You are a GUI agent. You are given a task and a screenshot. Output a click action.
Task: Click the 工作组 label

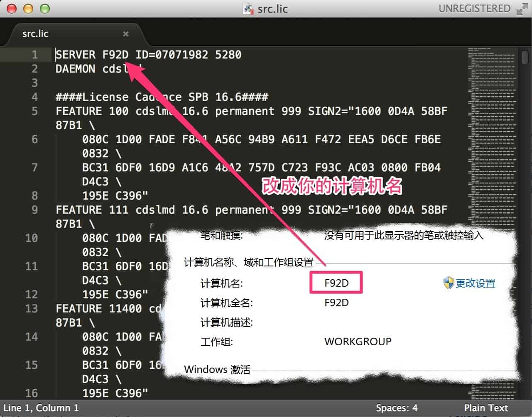(x=217, y=342)
